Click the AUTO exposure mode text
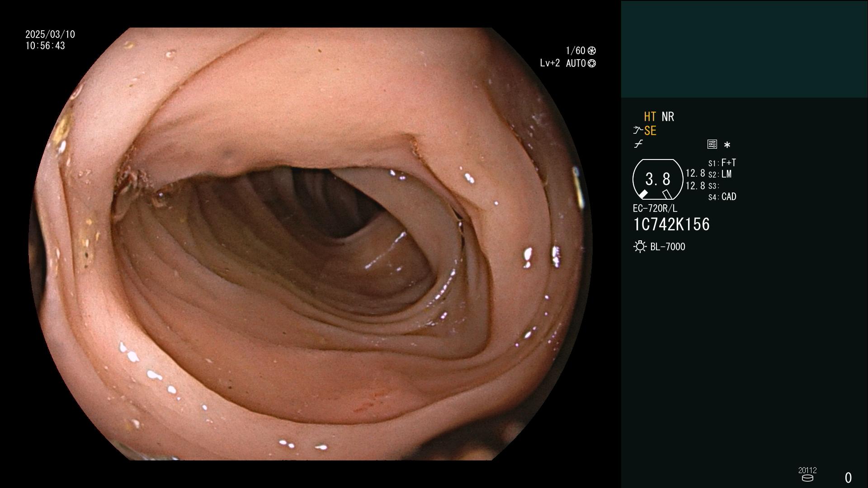This screenshot has width=868, height=488. pyautogui.click(x=576, y=64)
